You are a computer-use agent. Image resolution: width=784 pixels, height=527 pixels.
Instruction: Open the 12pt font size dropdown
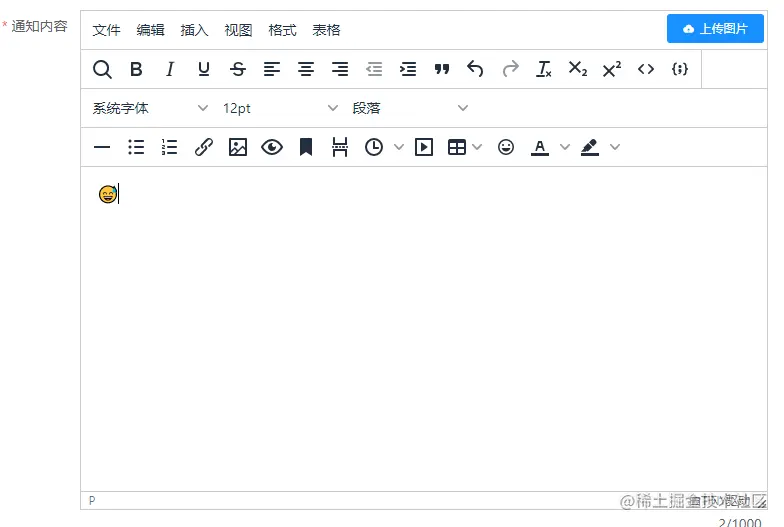280,108
